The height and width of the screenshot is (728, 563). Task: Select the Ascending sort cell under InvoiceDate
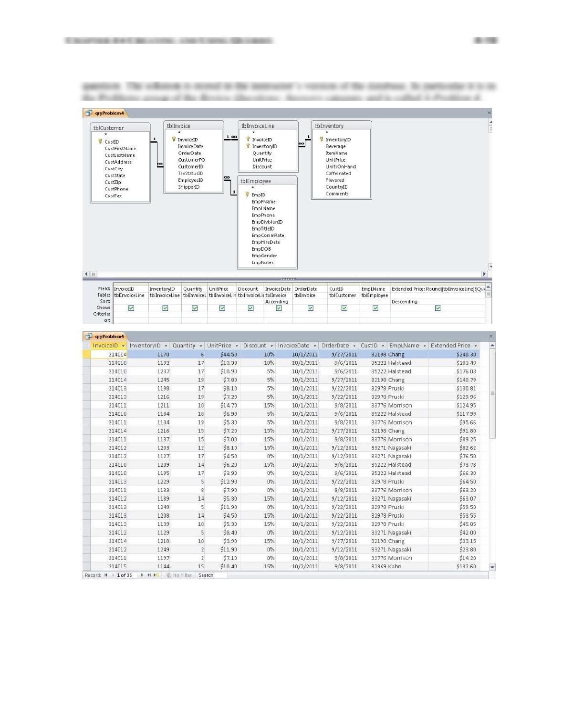[278, 302]
